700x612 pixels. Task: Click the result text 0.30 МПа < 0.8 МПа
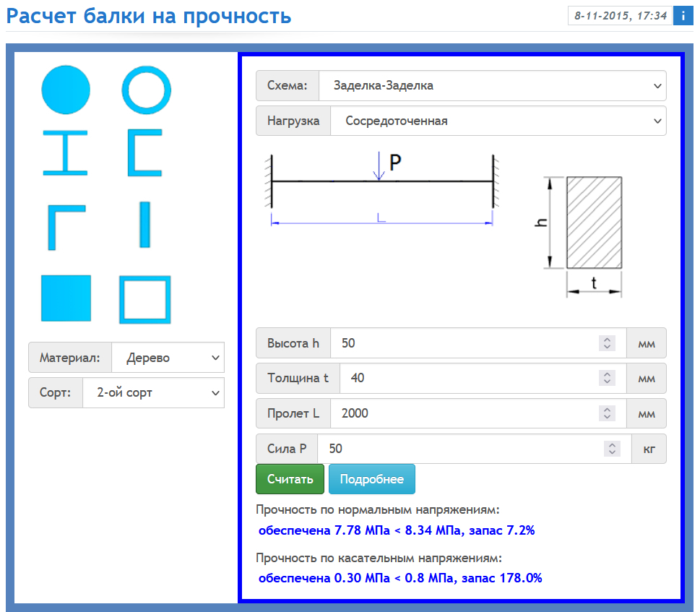(x=394, y=578)
